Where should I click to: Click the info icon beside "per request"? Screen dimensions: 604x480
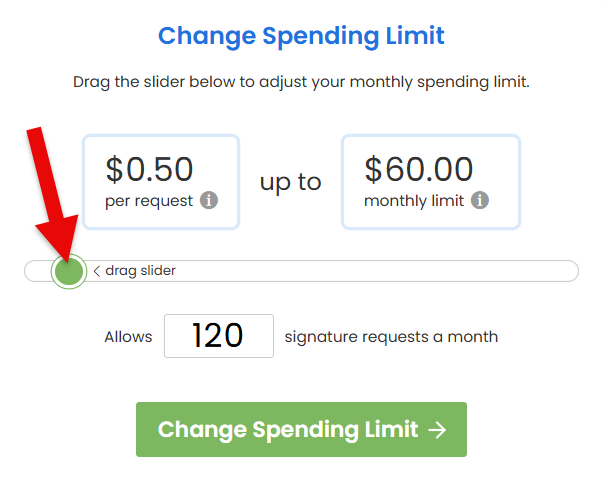click(209, 200)
